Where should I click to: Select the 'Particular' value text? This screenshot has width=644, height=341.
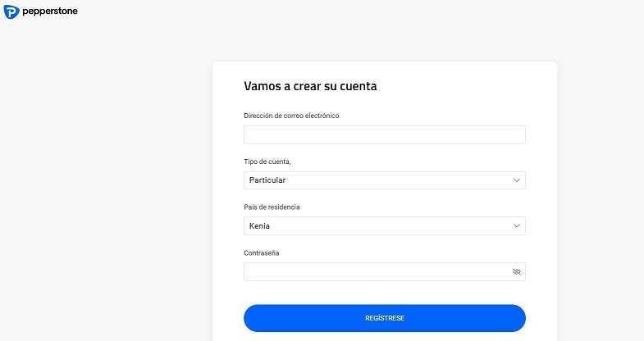tap(267, 180)
